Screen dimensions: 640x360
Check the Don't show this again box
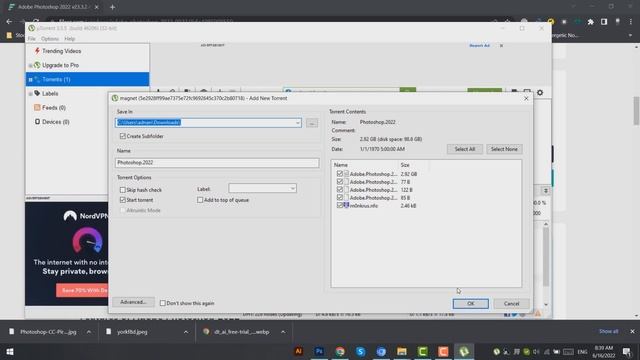162,303
